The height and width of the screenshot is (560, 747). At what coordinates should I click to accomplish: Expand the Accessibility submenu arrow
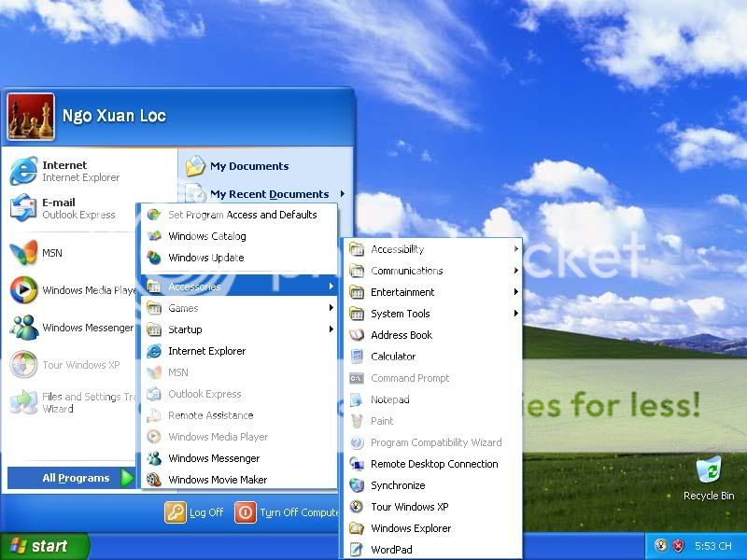pos(516,248)
